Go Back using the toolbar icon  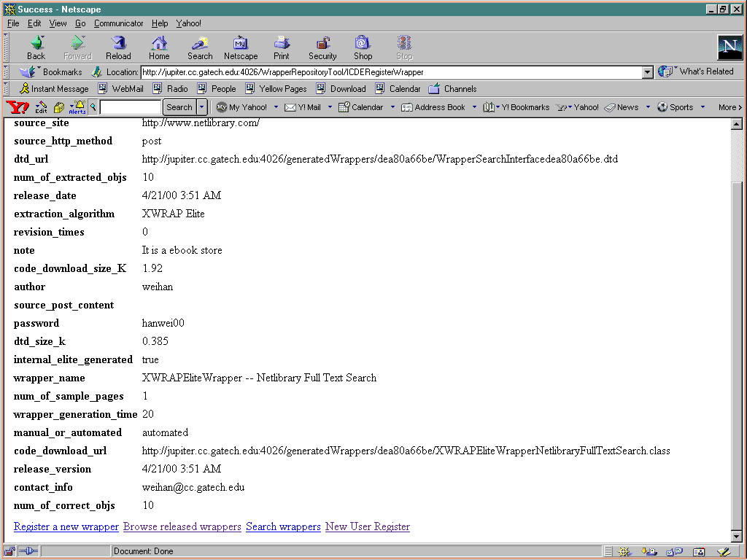[x=36, y=47]
